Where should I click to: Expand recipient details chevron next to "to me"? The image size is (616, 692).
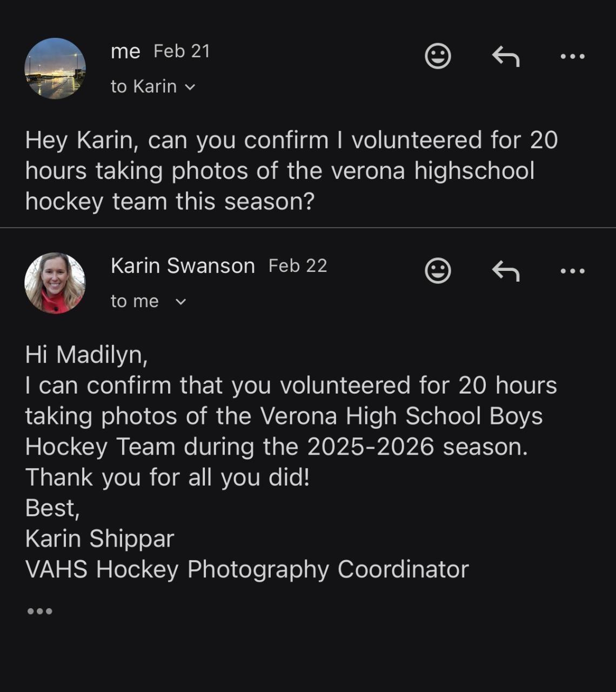pos(181,302)
